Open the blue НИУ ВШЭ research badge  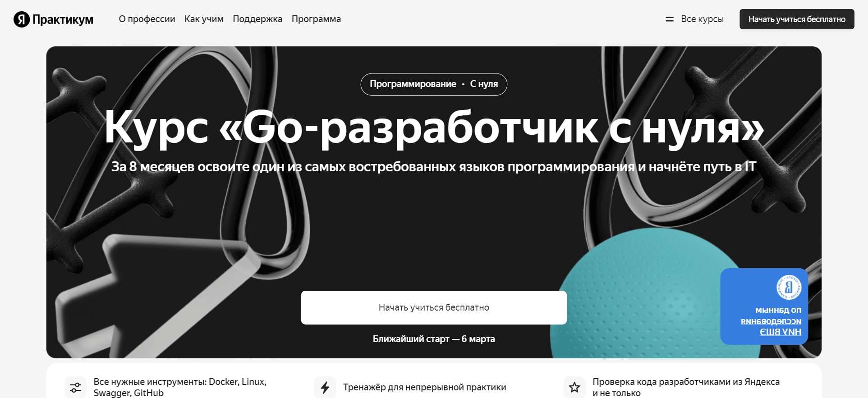click(x=764, y=307)
